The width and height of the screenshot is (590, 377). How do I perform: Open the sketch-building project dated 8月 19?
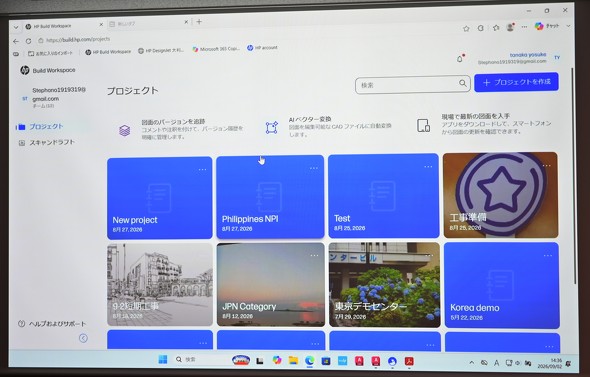[160, 284]
